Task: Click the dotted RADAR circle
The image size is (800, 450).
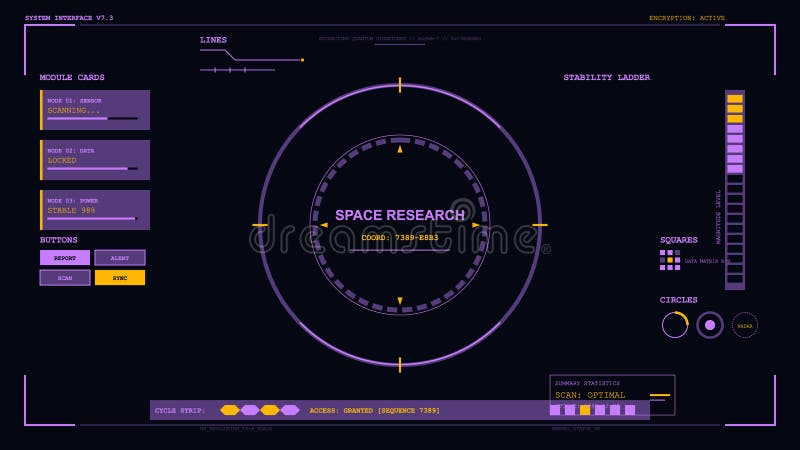Action: (x=745, y=325)
